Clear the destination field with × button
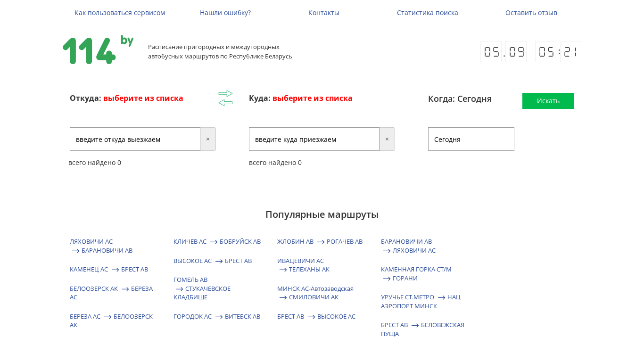Screen dimensions: 644x362 click(387, 139)
